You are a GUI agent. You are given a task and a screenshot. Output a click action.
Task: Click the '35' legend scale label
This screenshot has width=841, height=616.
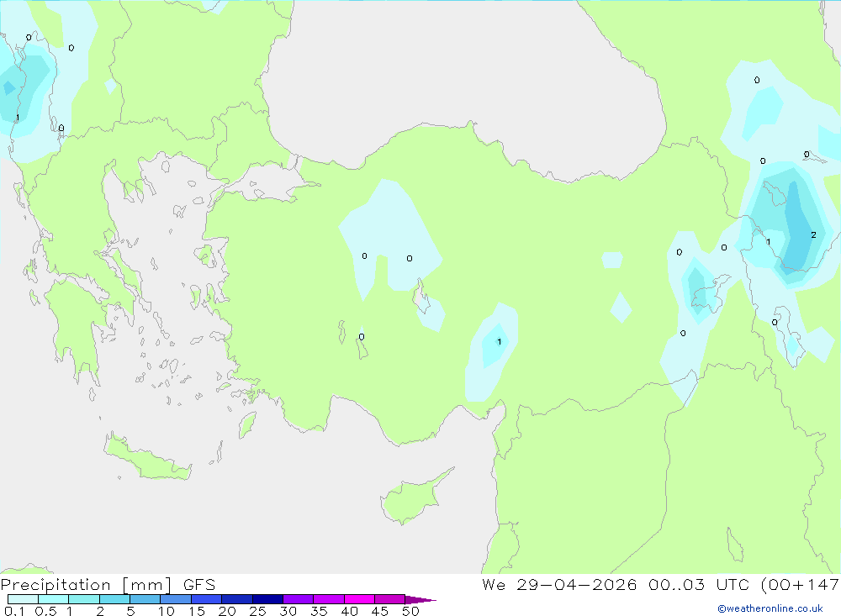click(x=319, y=611)
